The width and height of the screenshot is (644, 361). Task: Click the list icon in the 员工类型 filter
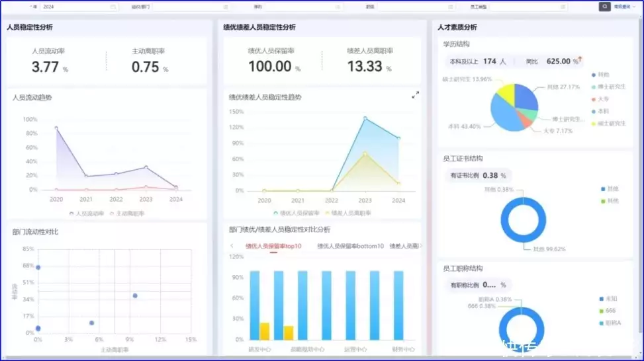pos(563,7)
